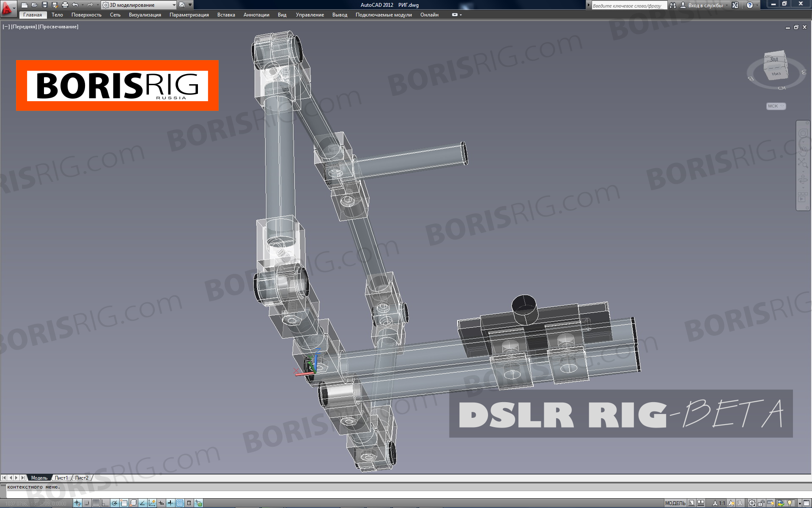Toggle 3D Object Snap in status bar
812x508 pixels.
tap(133, 503)
